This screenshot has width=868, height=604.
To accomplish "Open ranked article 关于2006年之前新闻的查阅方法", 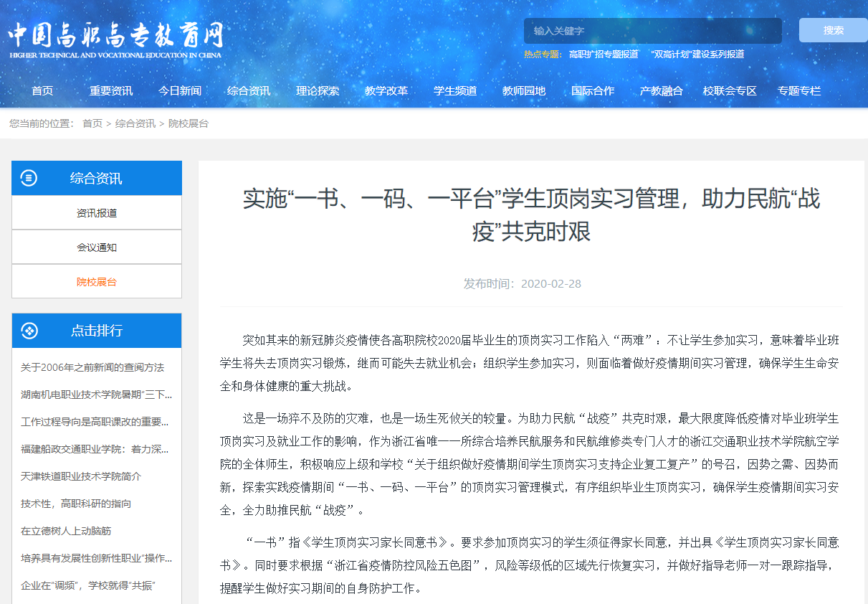I will click(x=92, y=367).
